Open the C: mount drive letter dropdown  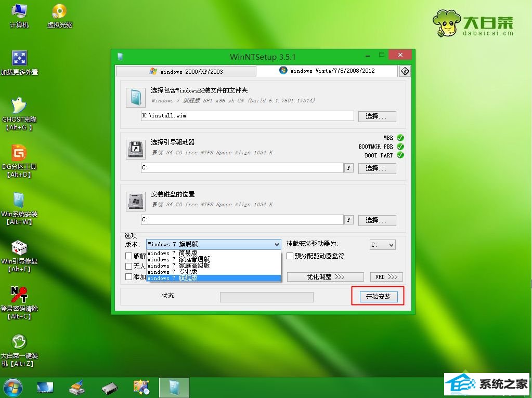click(x=382, y=245)
